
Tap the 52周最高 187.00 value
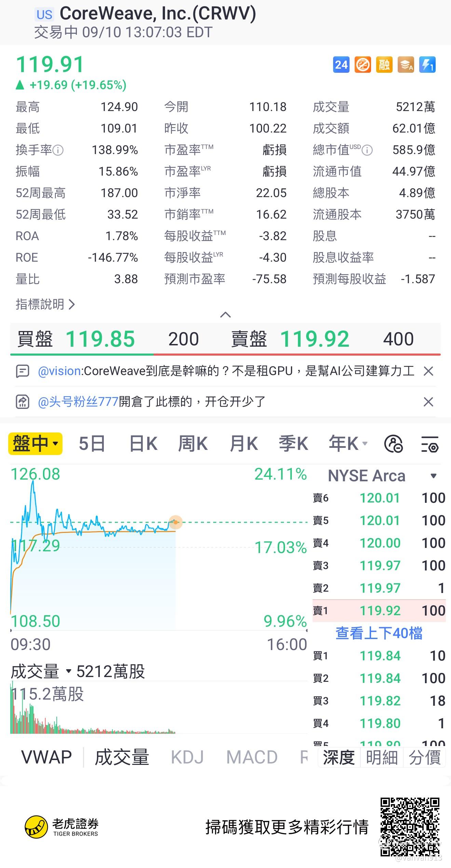pos(119,193)
